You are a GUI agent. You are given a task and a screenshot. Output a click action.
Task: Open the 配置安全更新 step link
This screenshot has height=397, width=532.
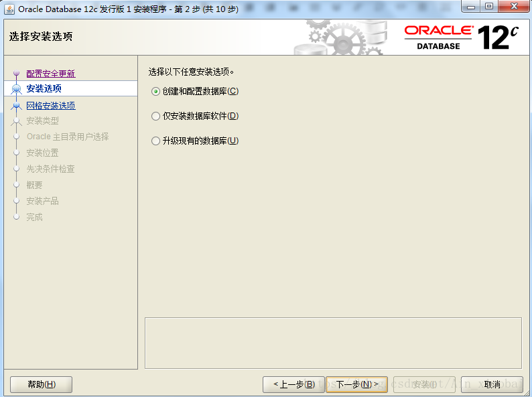51,73
